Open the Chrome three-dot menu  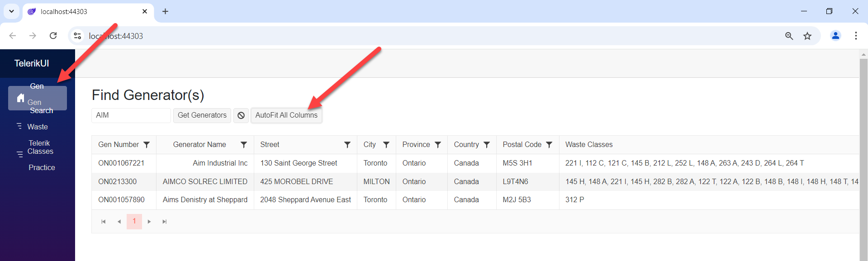pos(856,36)
